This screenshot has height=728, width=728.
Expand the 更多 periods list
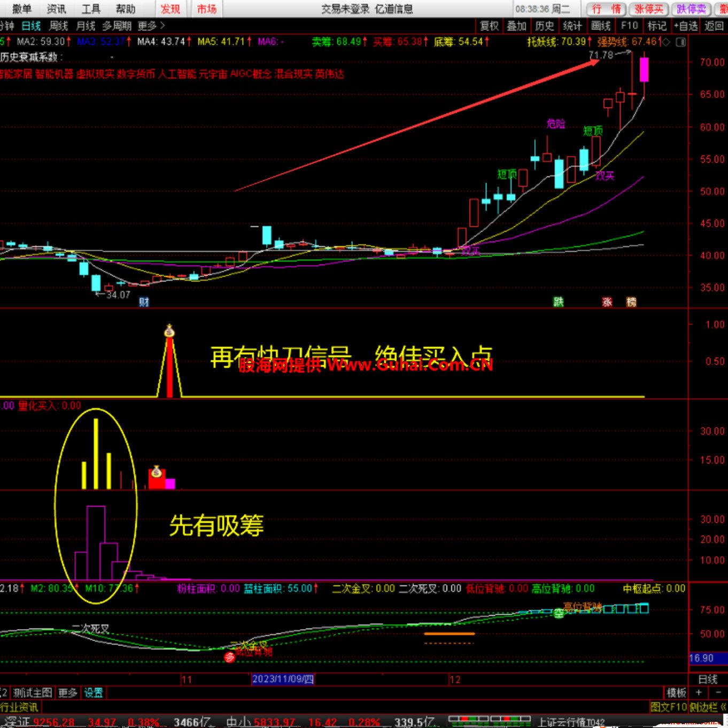click(x=151, y=26)
